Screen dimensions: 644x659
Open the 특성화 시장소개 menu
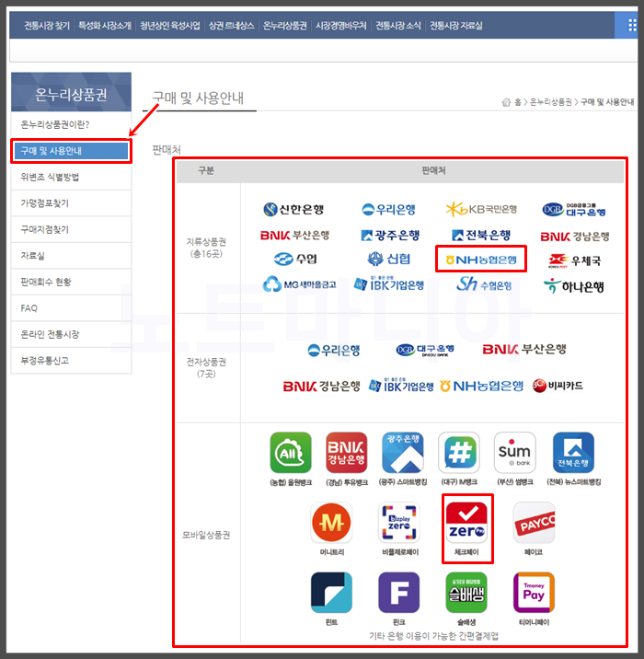click(105, 26)
